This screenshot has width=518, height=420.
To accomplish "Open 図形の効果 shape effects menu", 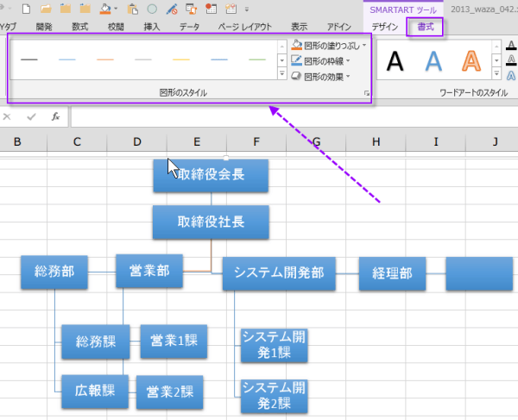I will pyautogui.click(x=320, y=77).
